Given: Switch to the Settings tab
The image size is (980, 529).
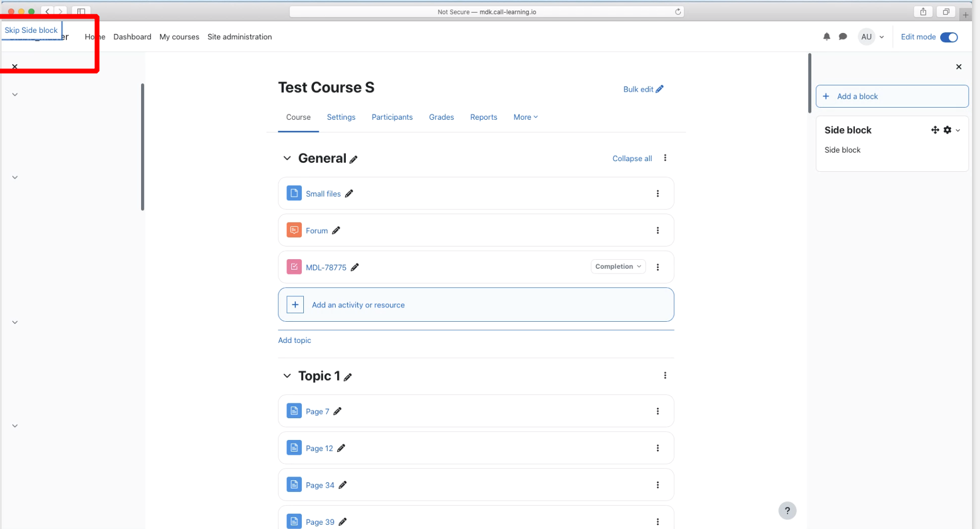Looking at the screenshot, I should (341, 117).
